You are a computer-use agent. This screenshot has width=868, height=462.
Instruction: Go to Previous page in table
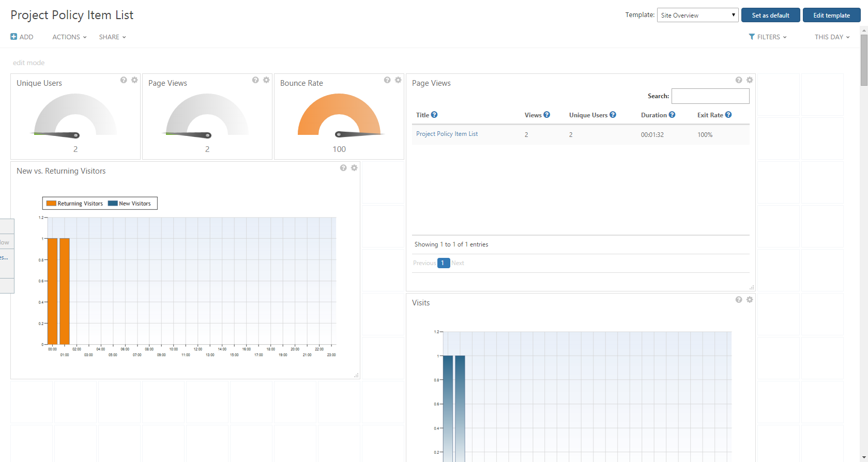tap(424, 263)
